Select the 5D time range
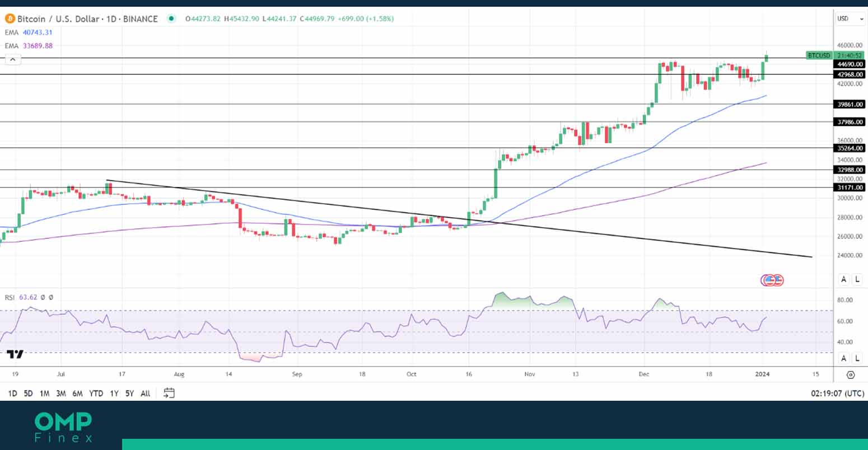The width and height of the screenshot is (868, 450). (x=29, y=393)
